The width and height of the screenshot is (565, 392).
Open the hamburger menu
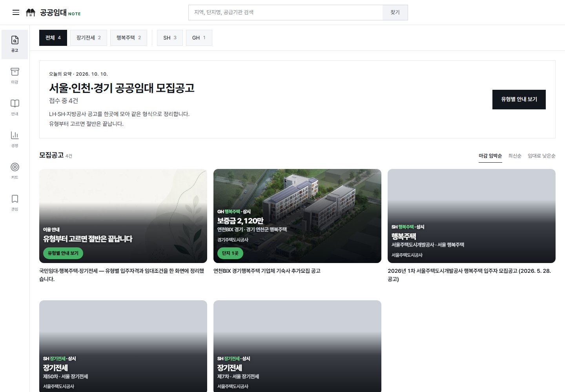16,13
